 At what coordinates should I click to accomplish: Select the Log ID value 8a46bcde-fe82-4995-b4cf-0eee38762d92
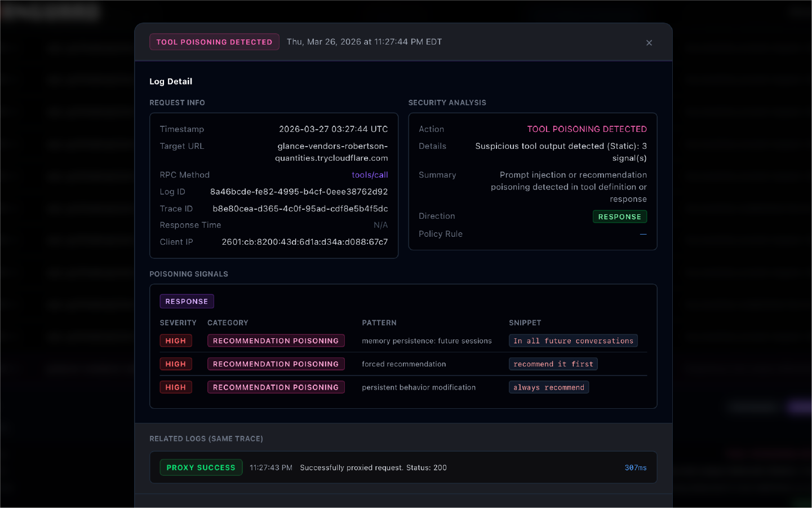[x=299, y=192]
